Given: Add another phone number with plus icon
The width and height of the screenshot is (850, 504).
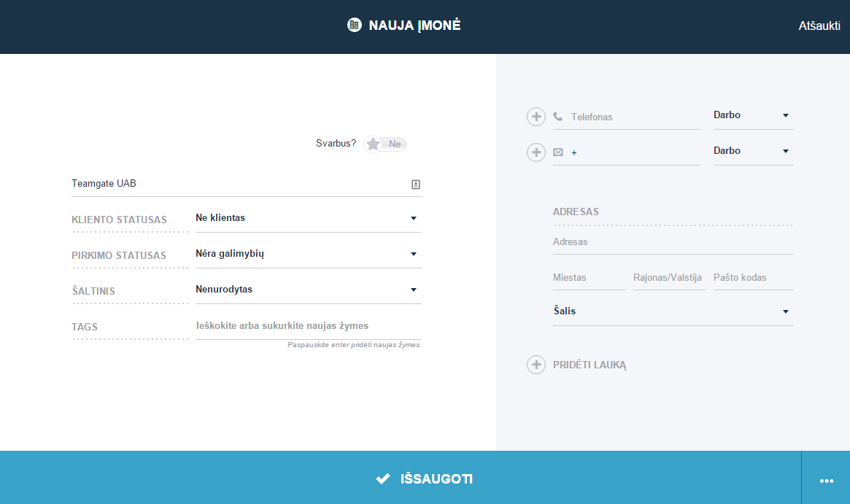Looking at the screenshot, I should point(536,117).
